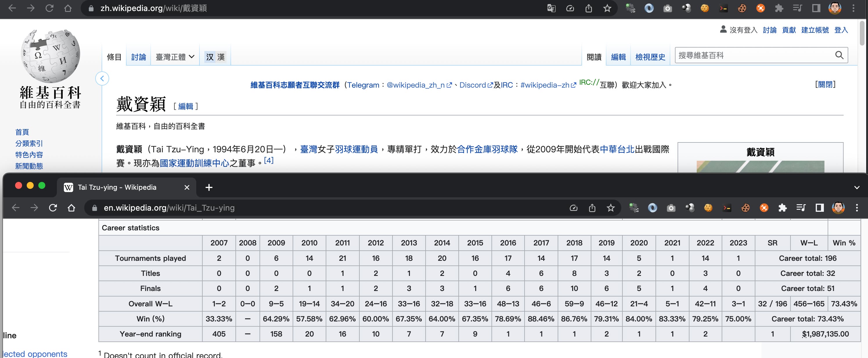This screenshot has width=868, height=358.
Task: Click the Career total: 196 cell
Action: (808, 258)
